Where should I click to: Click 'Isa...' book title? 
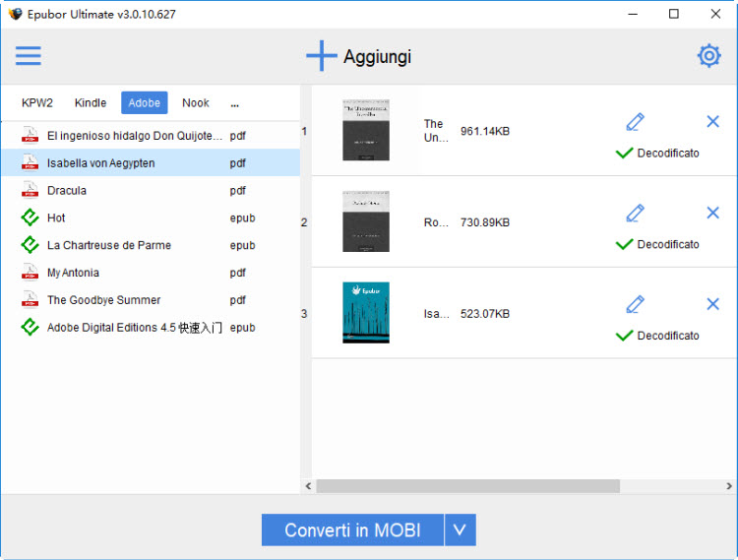[x=436, y=313]
